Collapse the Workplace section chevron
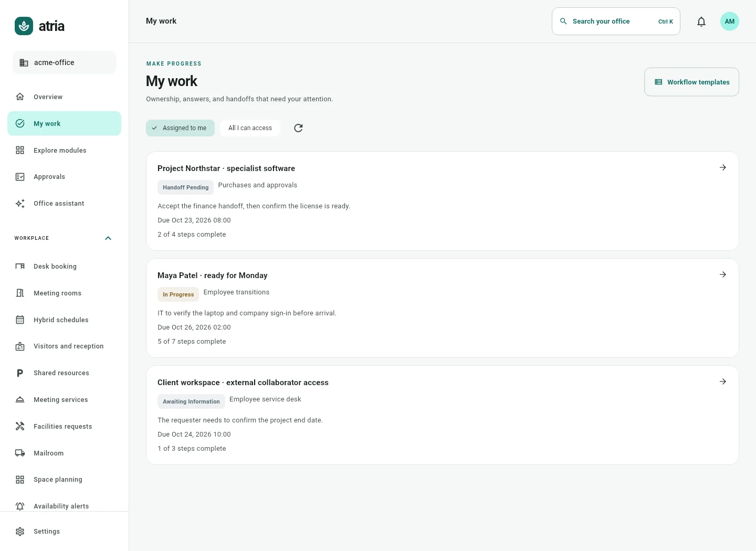The image size is (756, 551). pyautogui.click(x=108, y=238)
